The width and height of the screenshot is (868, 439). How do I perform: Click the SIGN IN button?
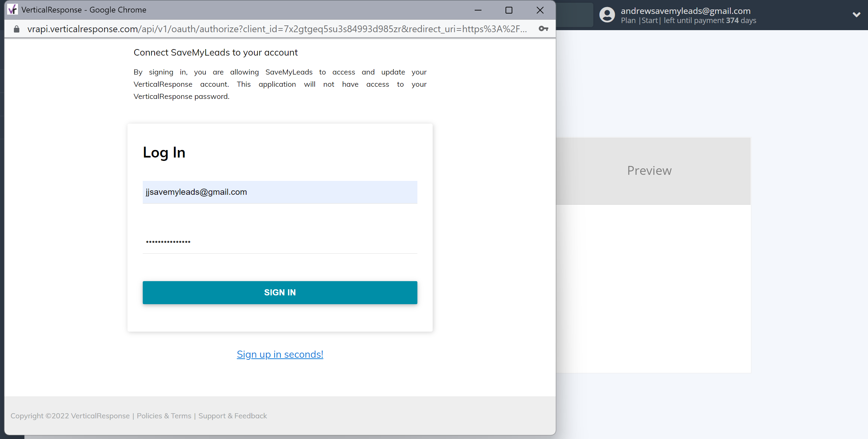coord(280,292)
